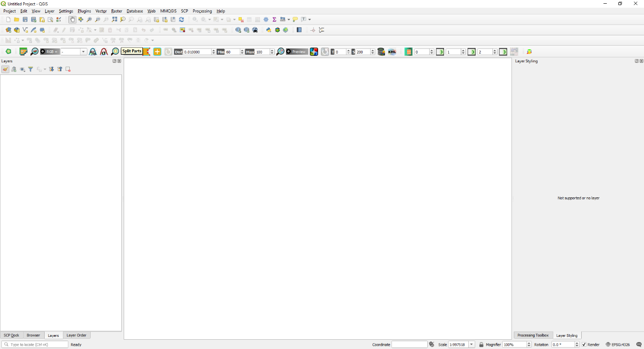Toggle the scale lock icon in status bar
Screen dimensions: 644x349
tap(481, 345)
